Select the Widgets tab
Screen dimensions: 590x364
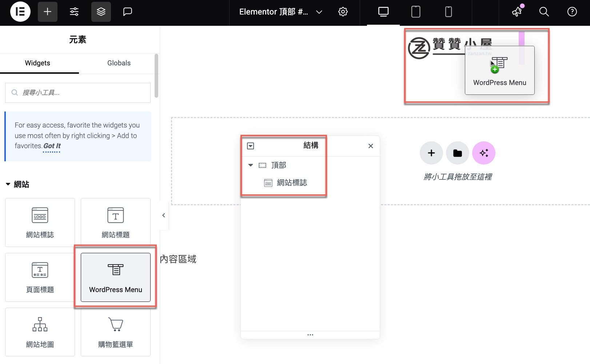pos(37,63)
